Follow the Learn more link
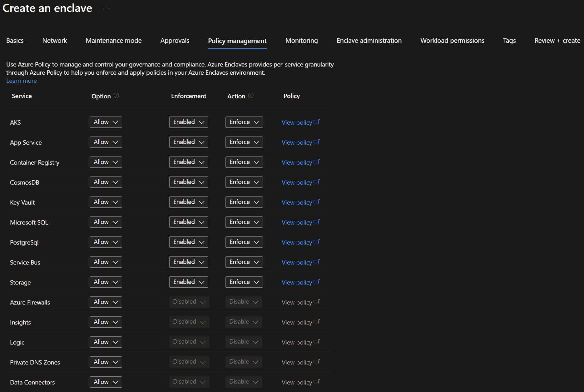This screenshot has height=392, width=584. point(22,81)
